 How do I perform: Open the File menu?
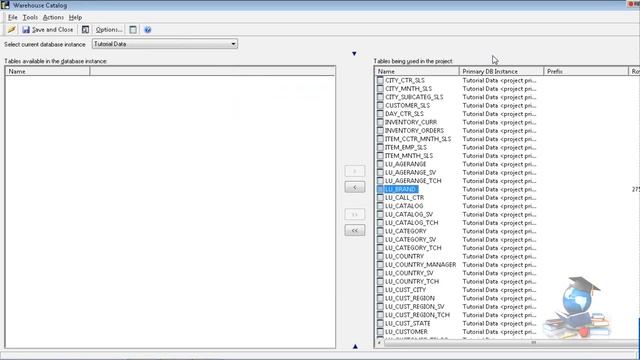(13, 17)
